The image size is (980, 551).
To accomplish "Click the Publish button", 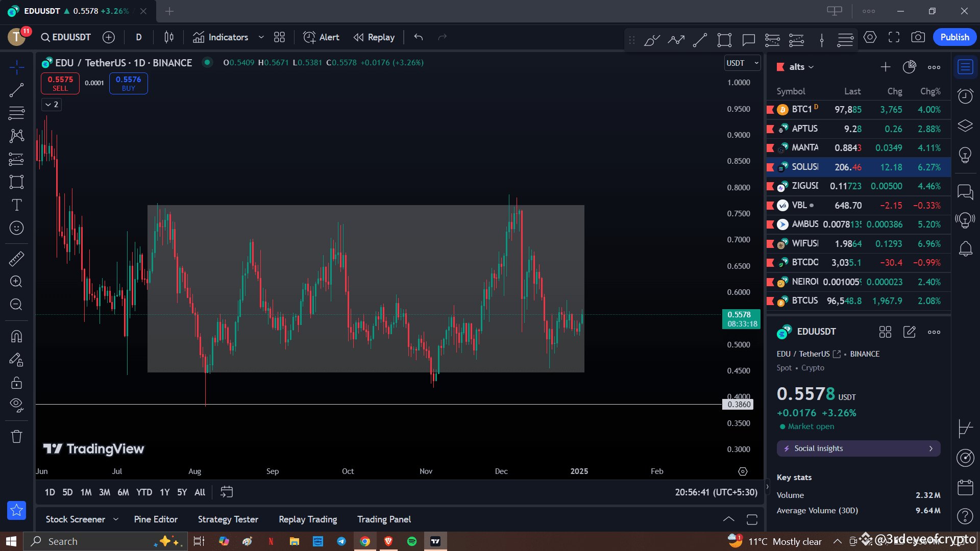I will (x=954, y=37).
